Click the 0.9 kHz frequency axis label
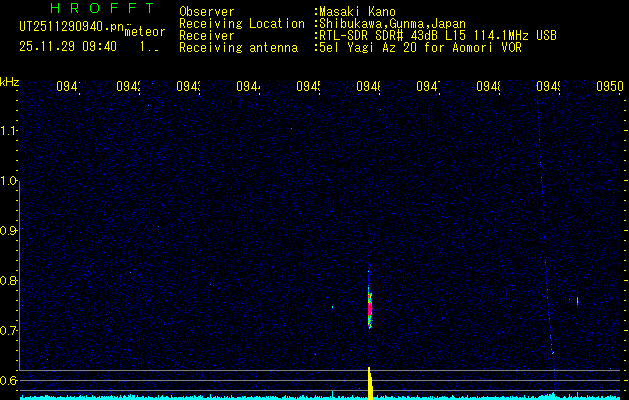629x400 pixels. [10, 231]
